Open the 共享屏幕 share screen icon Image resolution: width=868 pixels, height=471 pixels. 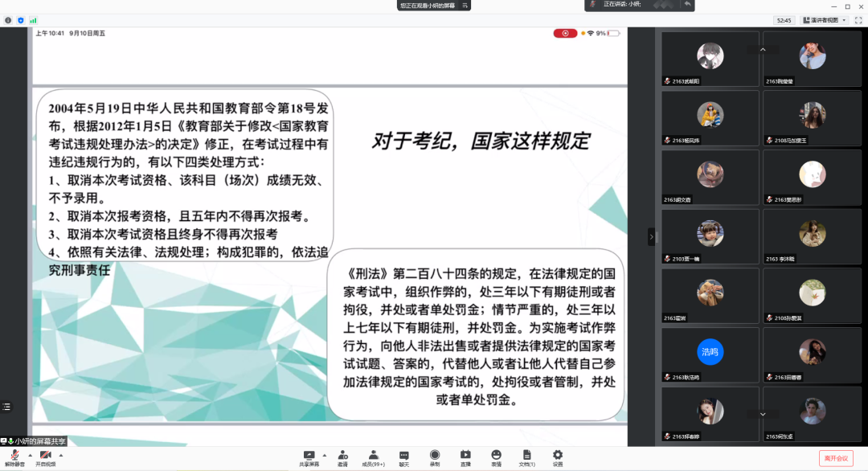pyautogui.click(x=309, y=456)
